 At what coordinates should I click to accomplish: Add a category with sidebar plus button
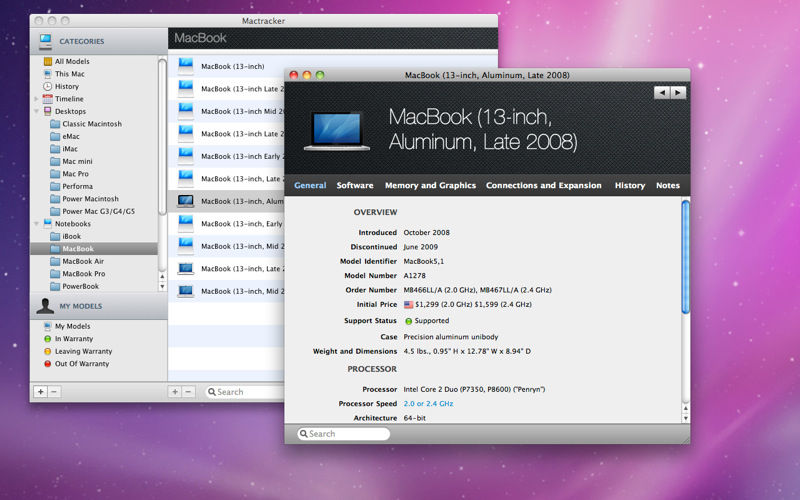pyautogui.click(x=40, y=392)
